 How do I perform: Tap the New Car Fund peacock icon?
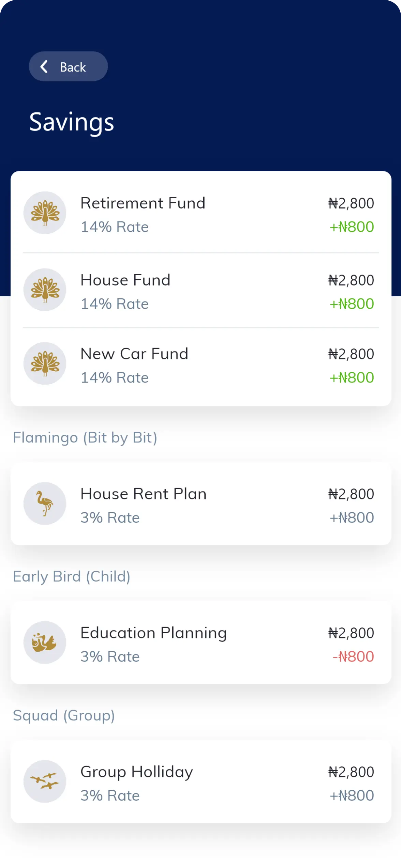45,363
